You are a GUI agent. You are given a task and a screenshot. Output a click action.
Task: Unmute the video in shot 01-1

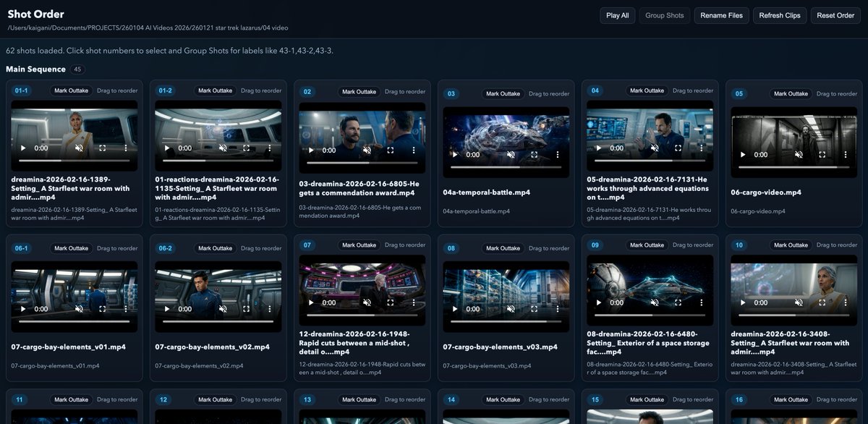coord(79,148)
